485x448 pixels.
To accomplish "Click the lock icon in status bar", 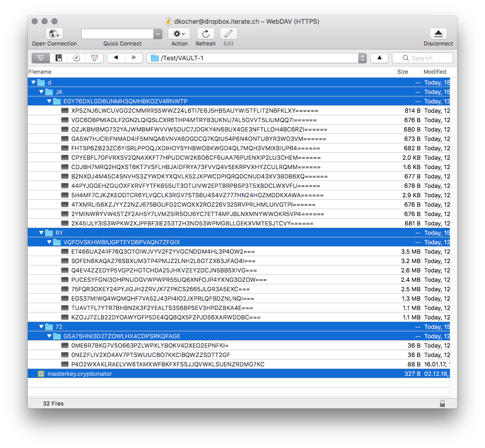I will point(442,403).
